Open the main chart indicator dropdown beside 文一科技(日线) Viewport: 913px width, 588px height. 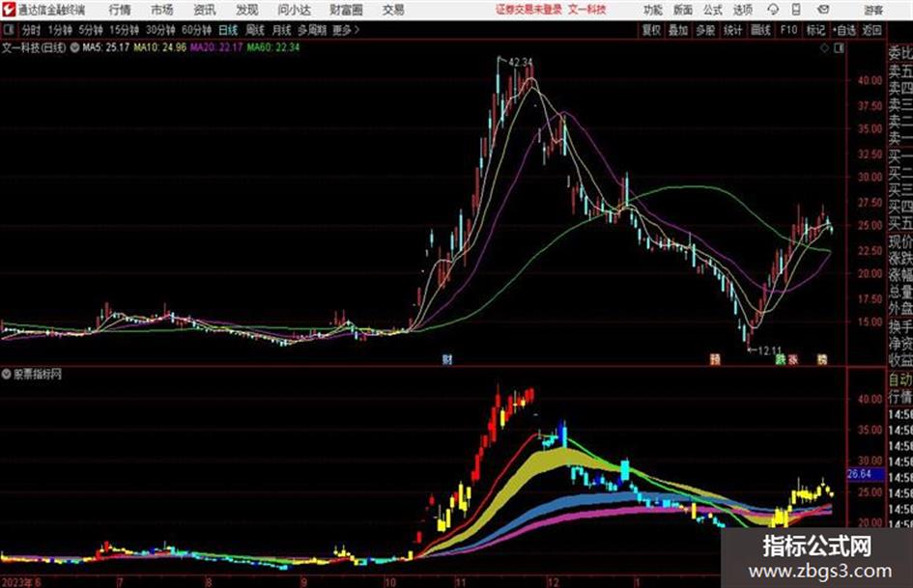[x=74, y=47]
